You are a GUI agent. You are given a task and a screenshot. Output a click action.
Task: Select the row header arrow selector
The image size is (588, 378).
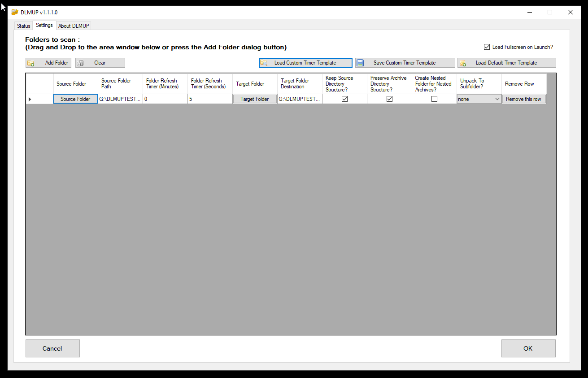coord(39,99)
